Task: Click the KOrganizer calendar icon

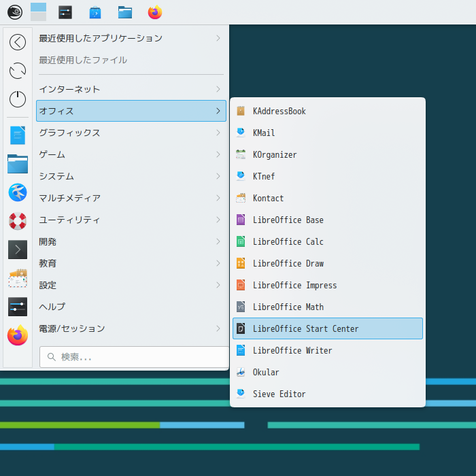Action: tap(241, 154)
